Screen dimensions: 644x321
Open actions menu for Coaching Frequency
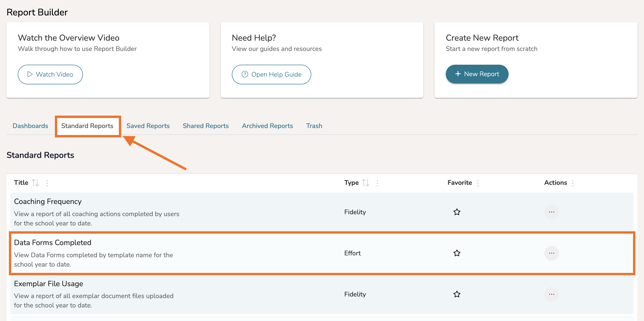pyautogui.click(x=551, y=212)
